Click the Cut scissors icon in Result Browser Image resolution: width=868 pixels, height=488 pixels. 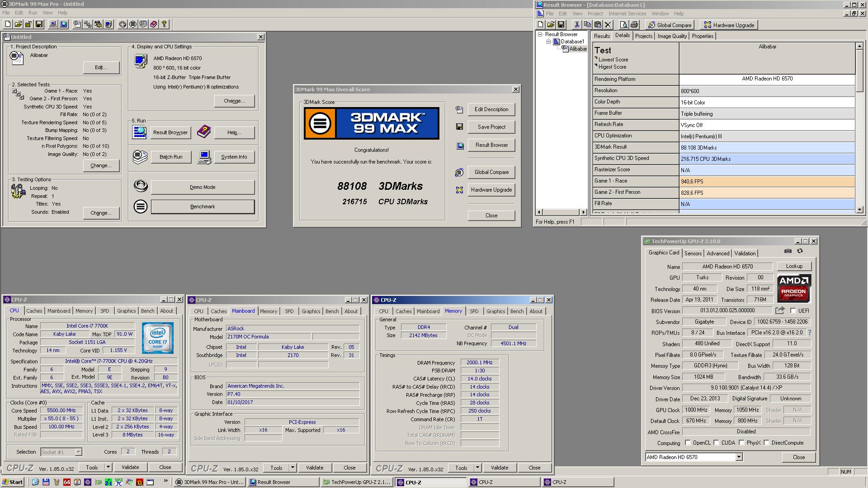point(577,25)
